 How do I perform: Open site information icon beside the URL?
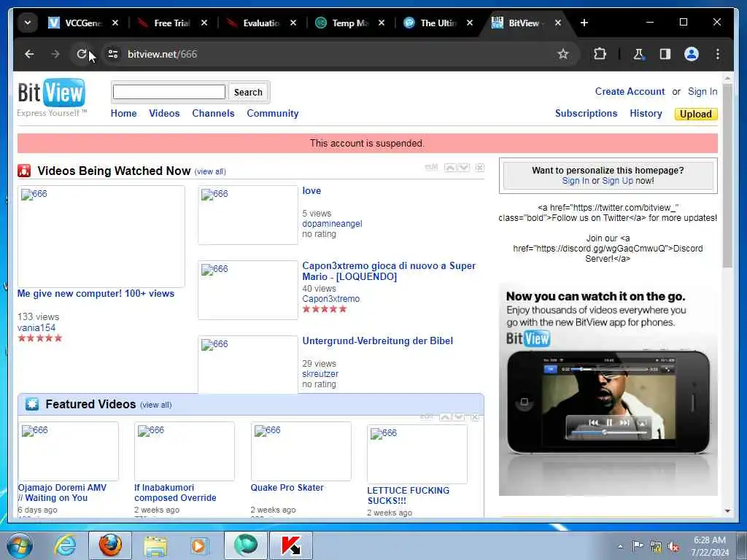pyautogui.click(x=113, y=54)
